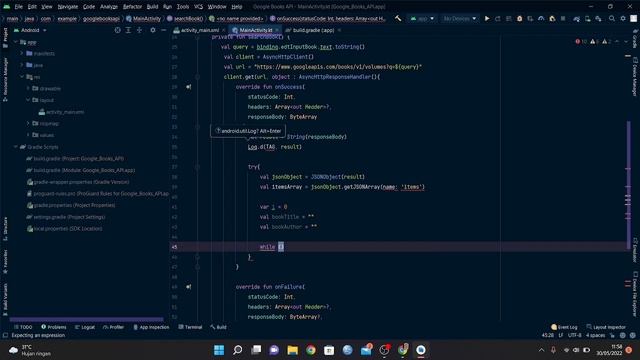Click the override gutter icon beside onFailure
This screenshot has height=360, width=640.
189,287
